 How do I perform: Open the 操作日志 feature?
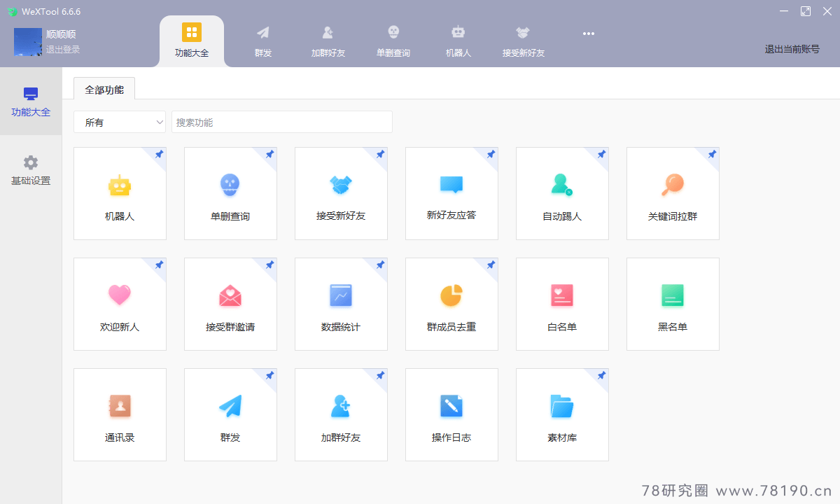[451, 414]
